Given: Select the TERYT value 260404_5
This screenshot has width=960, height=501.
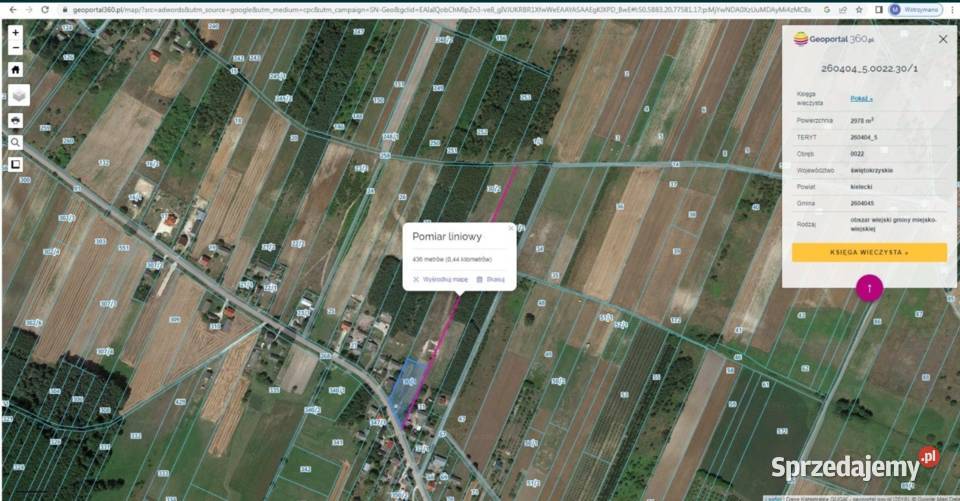Looking at the screenshot, I should click(863, 137).
